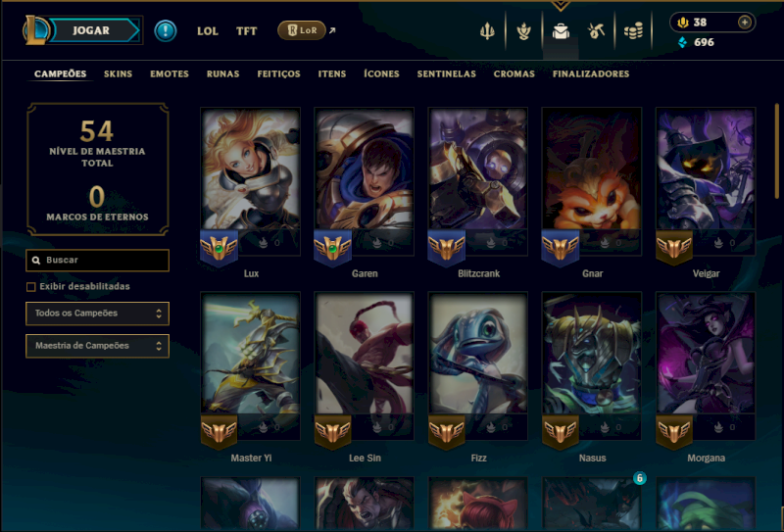Select the Veigar champion thumbnail
Image resolution: width=784 pixels, height=532 pixels.
[706, 169]
